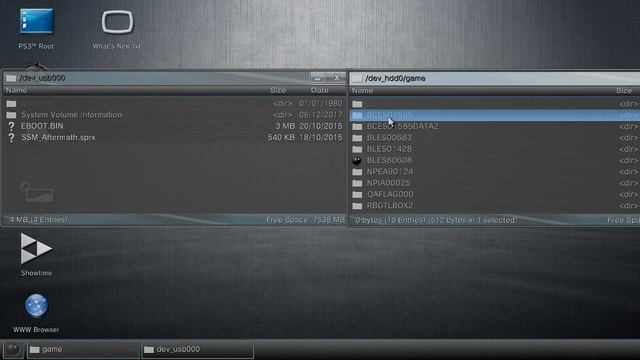Viewport: 640px width, 360px height.
Task: Click the dev_usb000 status bar entry count
Action: tap(38, 220)
